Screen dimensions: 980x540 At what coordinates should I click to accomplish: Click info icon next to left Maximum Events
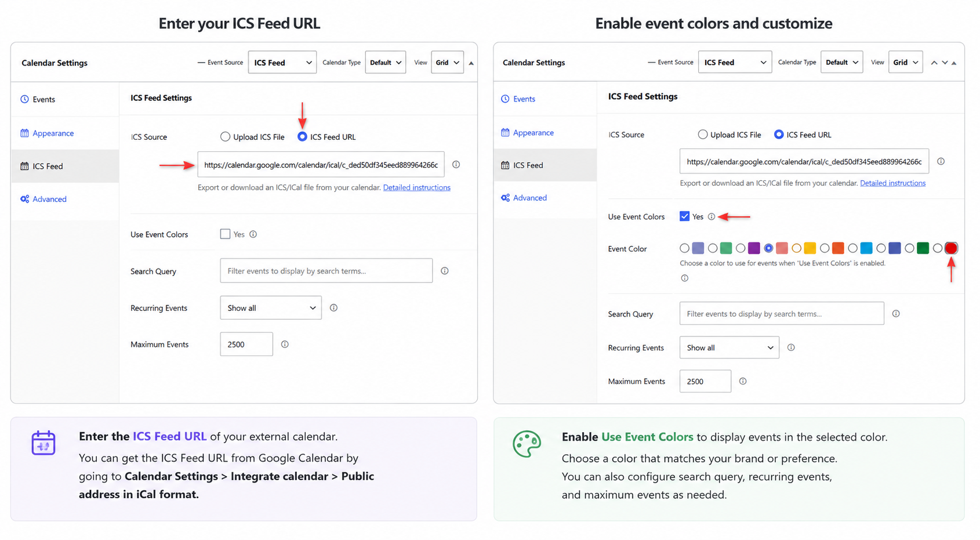click(x=285, y=345)
